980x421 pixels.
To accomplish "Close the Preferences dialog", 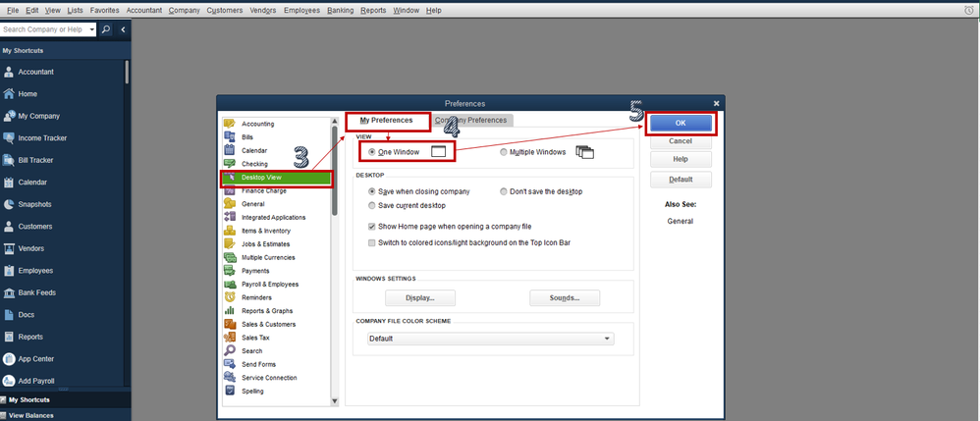I will pyautogui.click(x=716, y=104).
